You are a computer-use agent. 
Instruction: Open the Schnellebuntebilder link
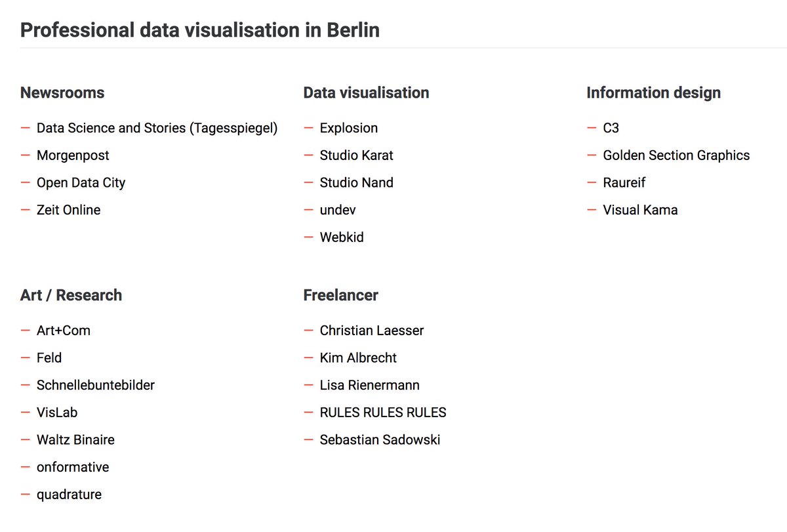(96, 385)
